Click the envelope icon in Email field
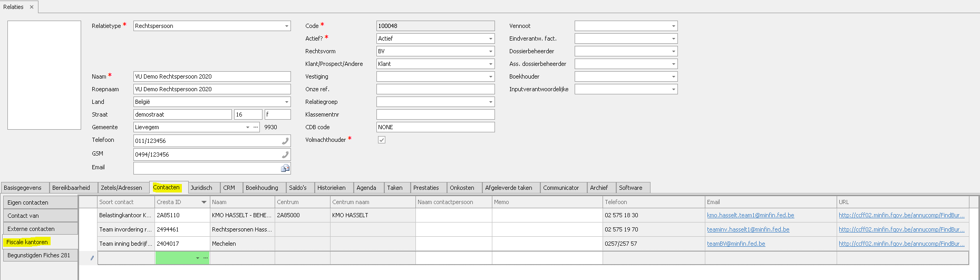The image size is (980, 280). [x=285, y=168]
